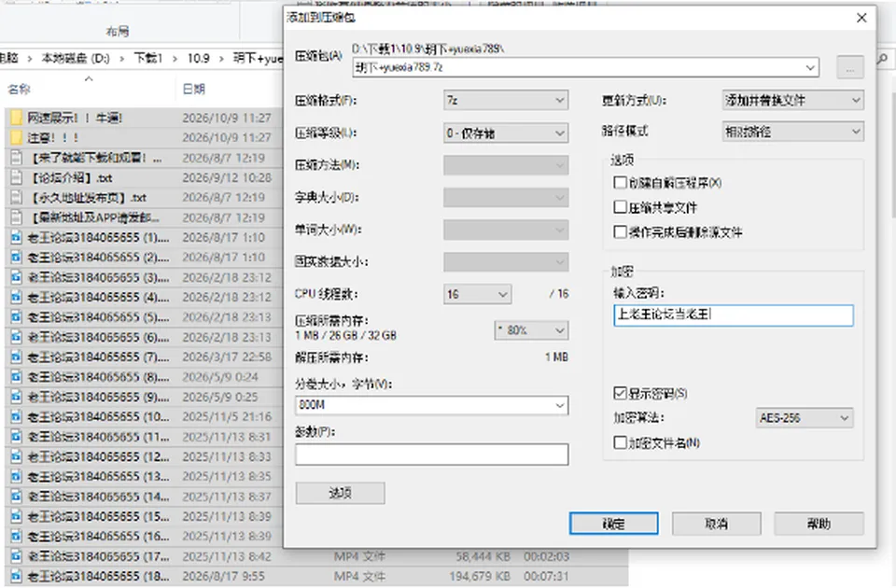Viewport: 896px width, 588px height.
Task: Select video icon of 老王论坛3184065655 (12
Action: point(17,456)
